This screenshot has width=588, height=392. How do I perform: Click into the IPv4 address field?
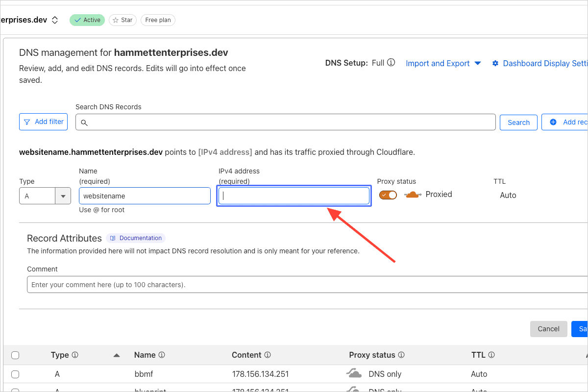point(294,196)
